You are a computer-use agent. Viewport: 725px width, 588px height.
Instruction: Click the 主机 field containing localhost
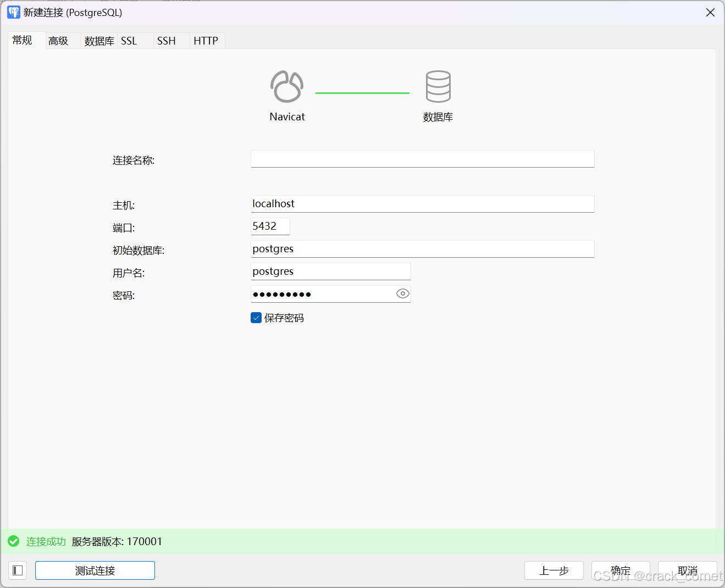pos(423,204)
